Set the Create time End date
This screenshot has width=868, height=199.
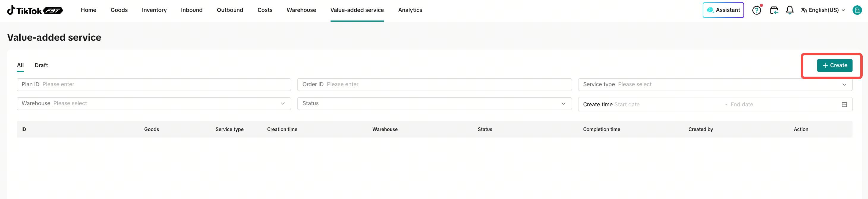point(742,104)
